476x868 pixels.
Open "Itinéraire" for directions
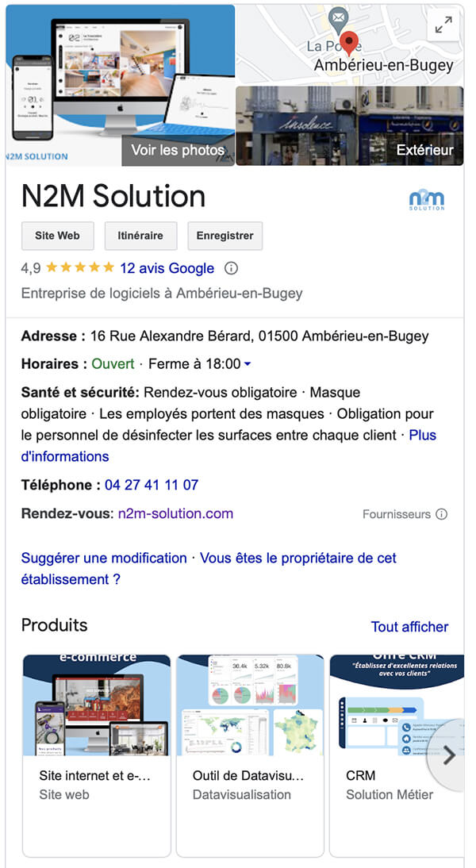coord(140,236)
